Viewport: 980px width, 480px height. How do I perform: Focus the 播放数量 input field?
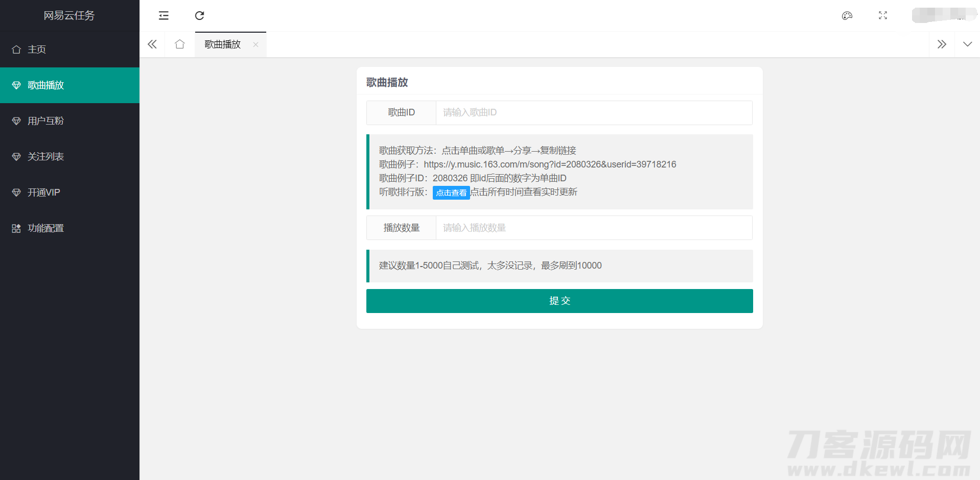(x=593, y=228)
